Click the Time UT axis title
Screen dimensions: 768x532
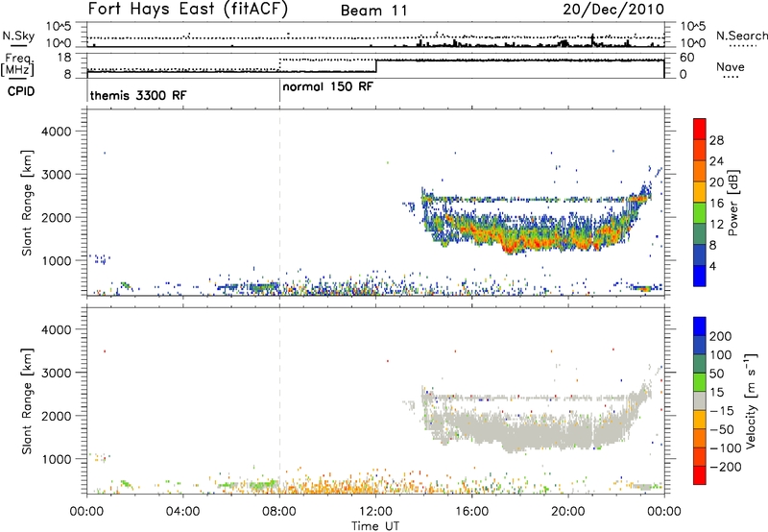click(x=375, y=526)
